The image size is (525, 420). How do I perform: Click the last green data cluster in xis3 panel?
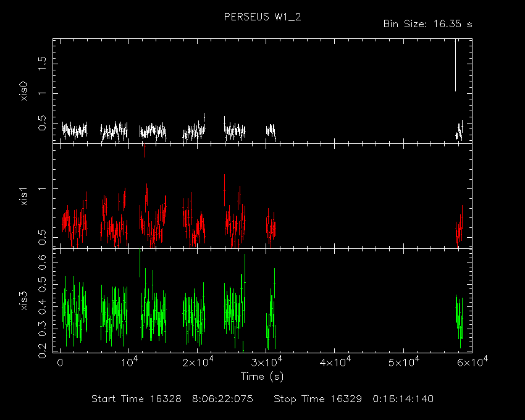tap(459, 321)
